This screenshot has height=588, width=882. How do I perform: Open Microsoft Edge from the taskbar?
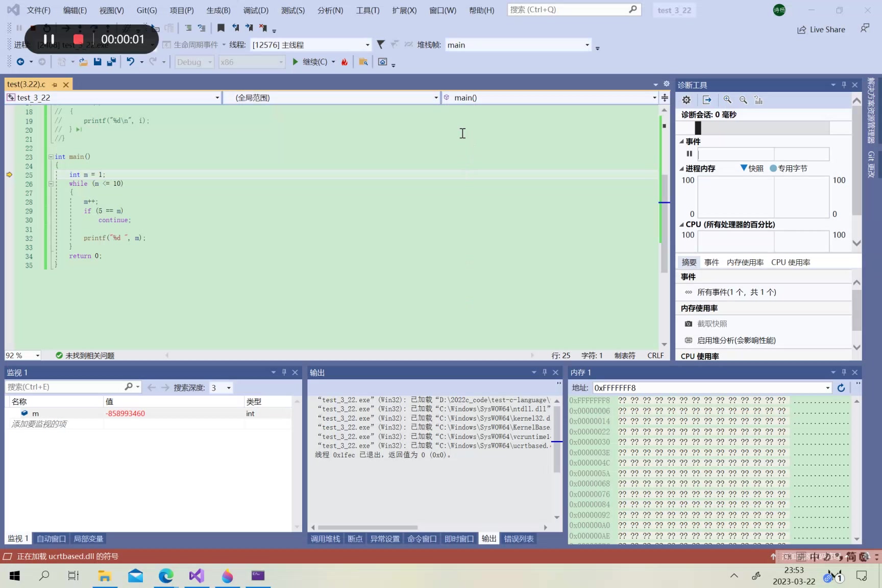click(x=166, y=576)
